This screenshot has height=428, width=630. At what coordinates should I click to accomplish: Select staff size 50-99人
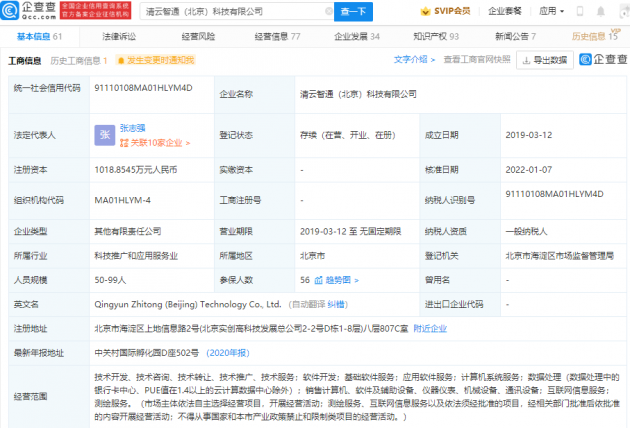110,280
